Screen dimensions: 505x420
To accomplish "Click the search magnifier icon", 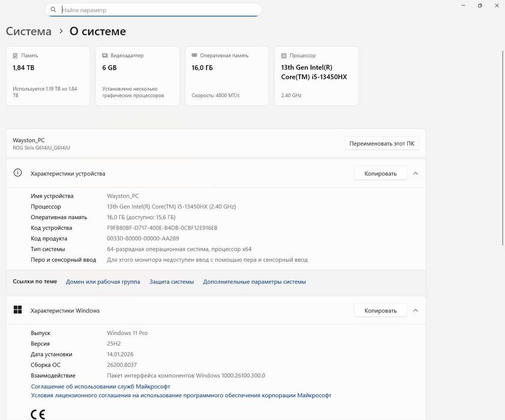I will [x=53, y=10].
